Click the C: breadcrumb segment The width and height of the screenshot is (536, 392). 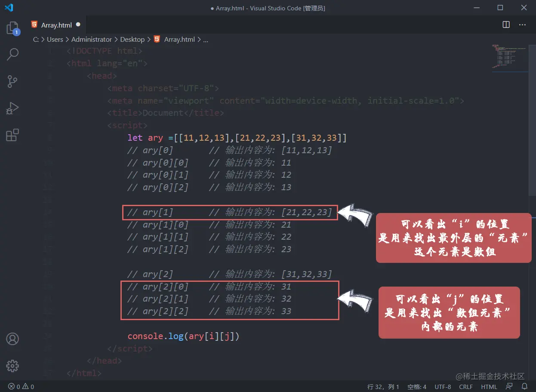pos(36,39)
